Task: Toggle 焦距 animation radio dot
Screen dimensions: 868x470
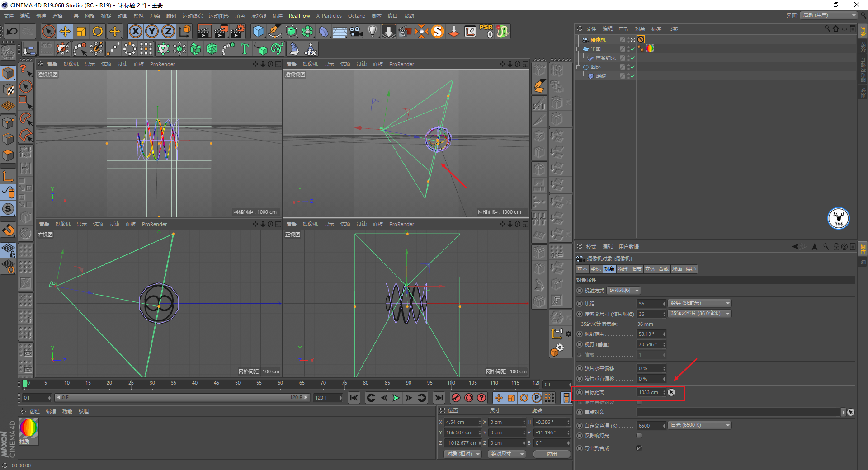Action: [x=580, y=304]
